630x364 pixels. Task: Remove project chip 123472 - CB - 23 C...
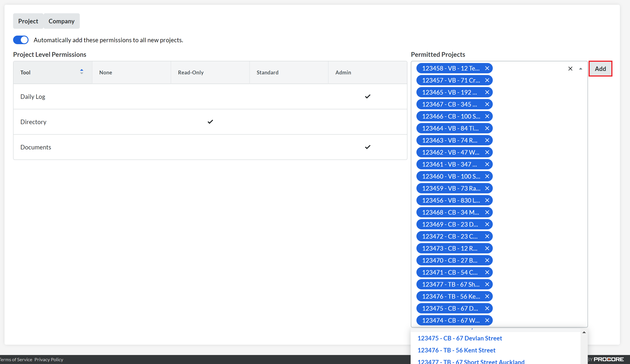pyautogui.click(x=487, y=236)
